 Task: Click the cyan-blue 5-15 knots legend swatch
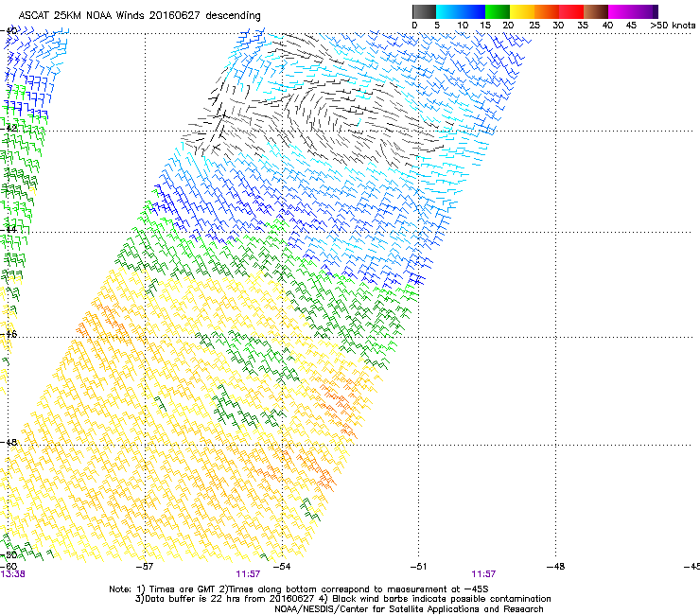click(x=461, y=11)
